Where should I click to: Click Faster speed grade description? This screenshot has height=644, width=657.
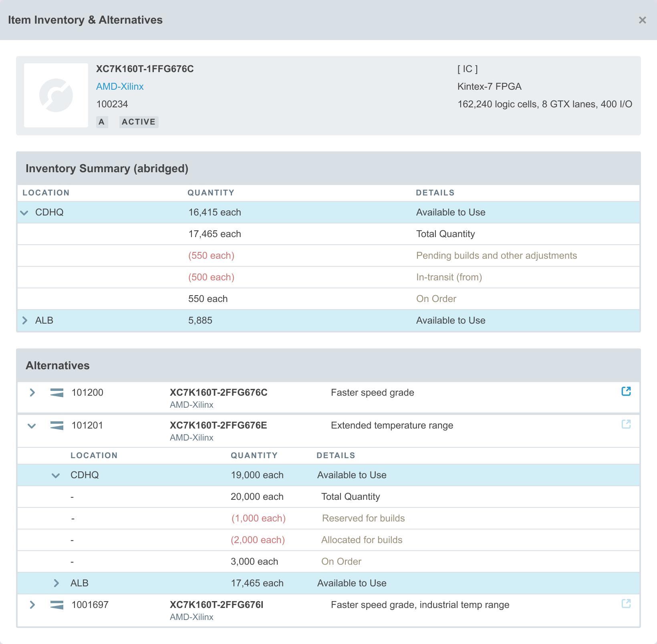373,392
